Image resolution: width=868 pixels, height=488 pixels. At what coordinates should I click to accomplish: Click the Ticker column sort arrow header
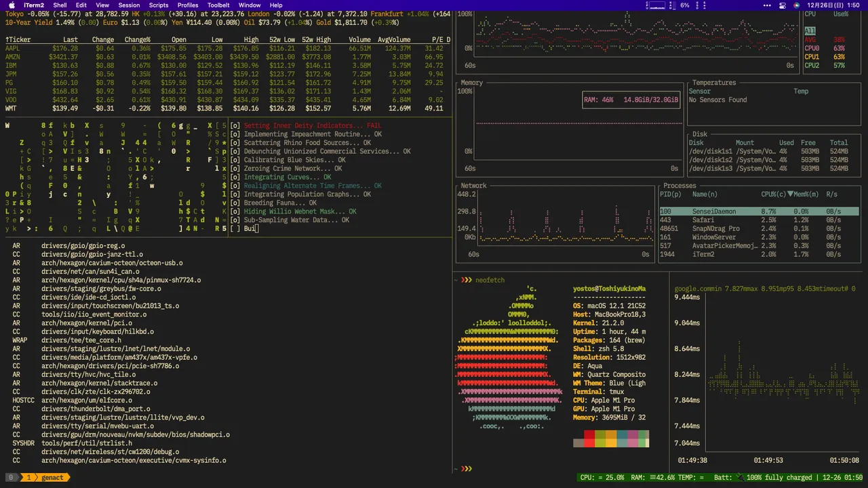[x=7, y=40]
